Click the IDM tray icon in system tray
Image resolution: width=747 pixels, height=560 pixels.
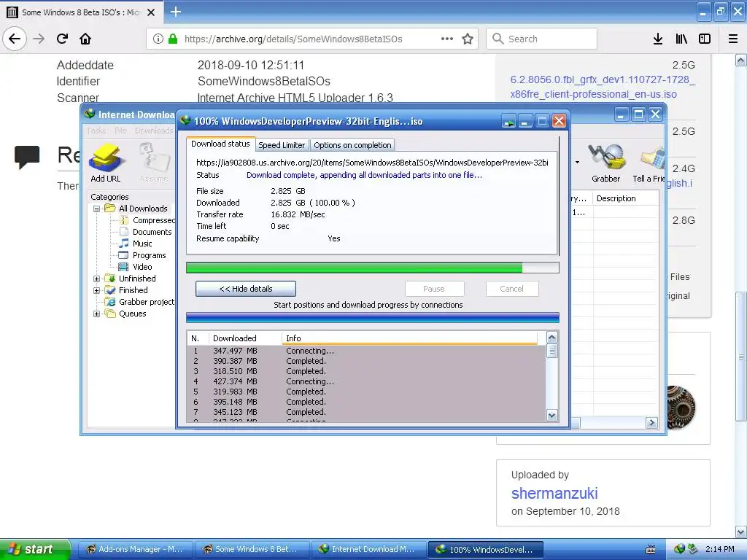(x=679, y=549)
